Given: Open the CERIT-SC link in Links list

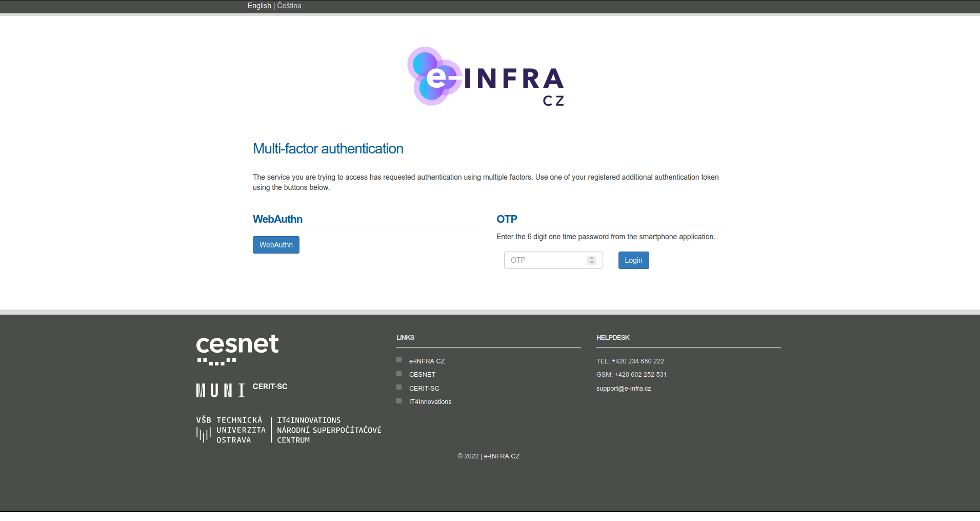Looking at the screenshot, I should pos(424,389).
